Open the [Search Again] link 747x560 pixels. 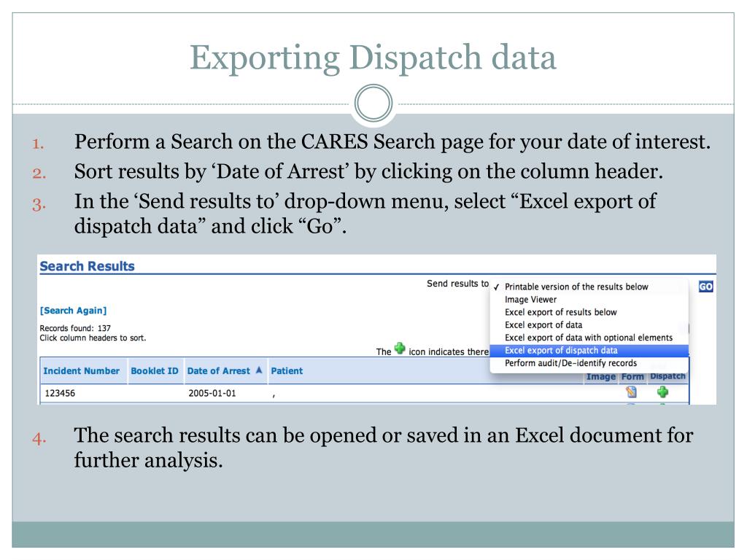[x=74, y=311]
